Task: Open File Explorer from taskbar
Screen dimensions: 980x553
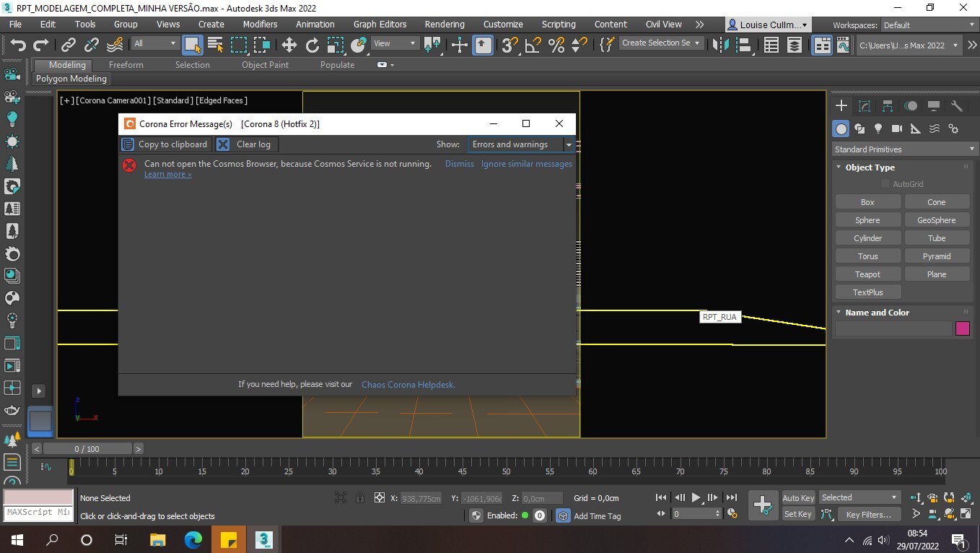Action: pos(157,539)
